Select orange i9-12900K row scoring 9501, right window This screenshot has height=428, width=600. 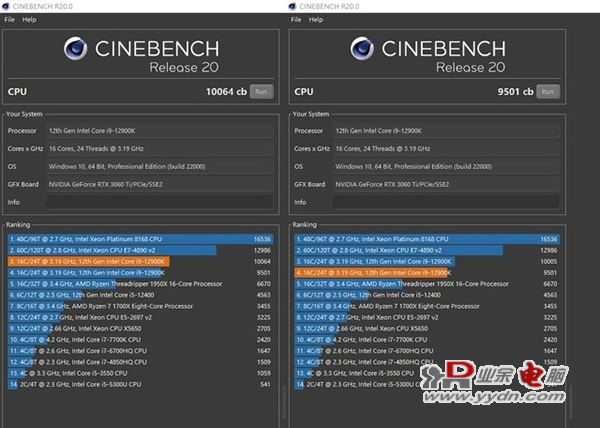coord(427,273)
